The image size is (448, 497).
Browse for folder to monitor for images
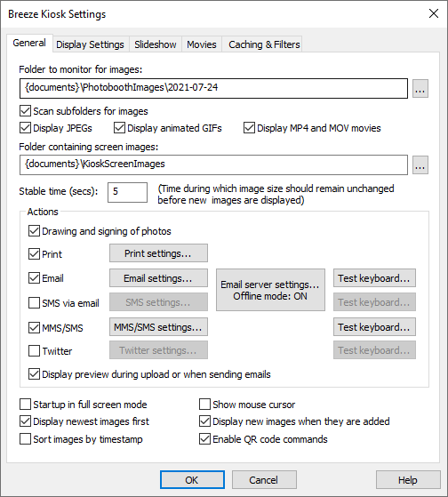(x=420, y=88)
